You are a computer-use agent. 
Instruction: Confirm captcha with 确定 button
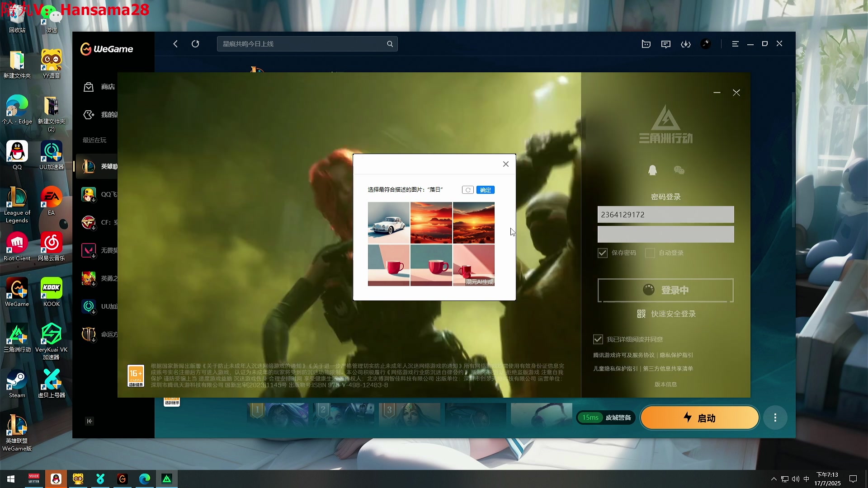point(486,190)
